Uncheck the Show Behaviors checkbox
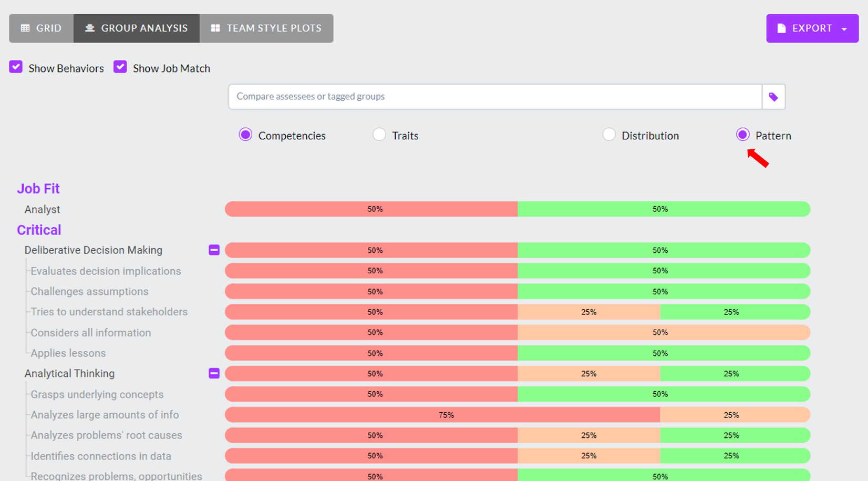 (x=16, y=66)
